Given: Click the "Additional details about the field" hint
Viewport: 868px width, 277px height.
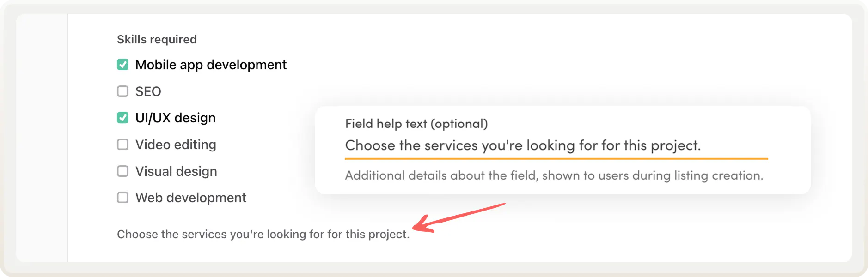Looking at the screenshot, I should pos(554,175).
